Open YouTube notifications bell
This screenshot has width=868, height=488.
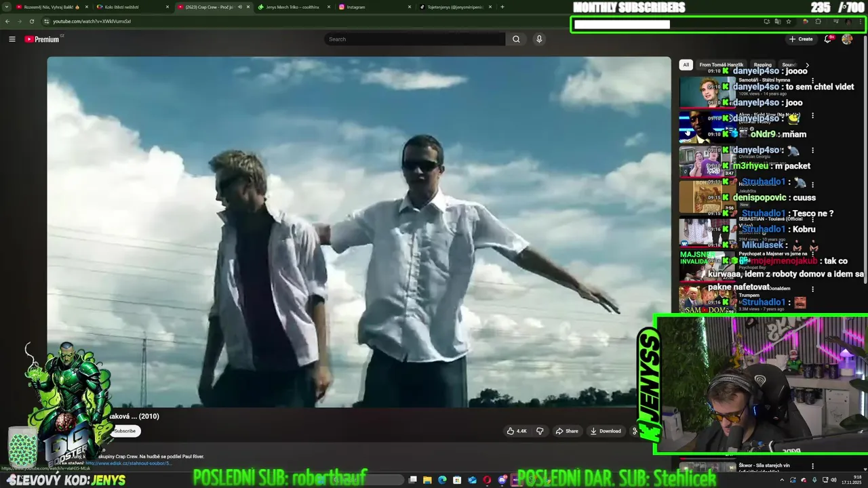coord(827,39)
